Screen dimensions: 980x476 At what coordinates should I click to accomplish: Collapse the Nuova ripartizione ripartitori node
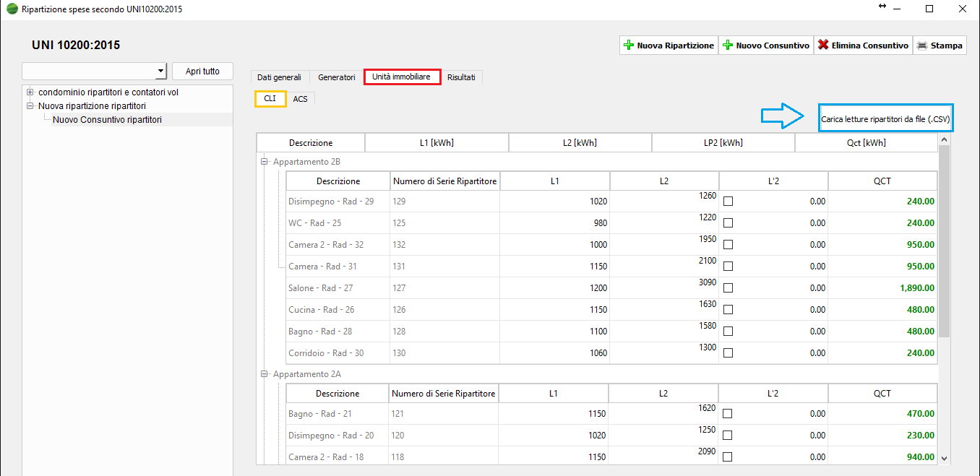(x=30, y=106)
